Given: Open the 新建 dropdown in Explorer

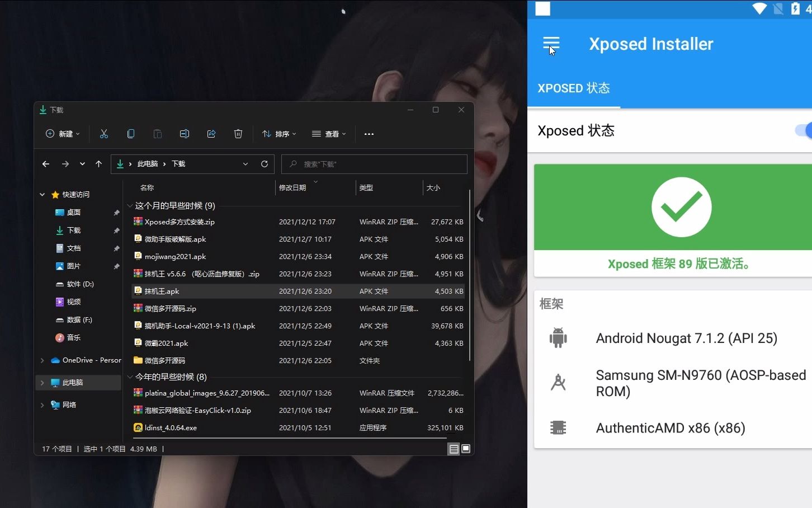Looking at the screenshot, I should (63, 134).
